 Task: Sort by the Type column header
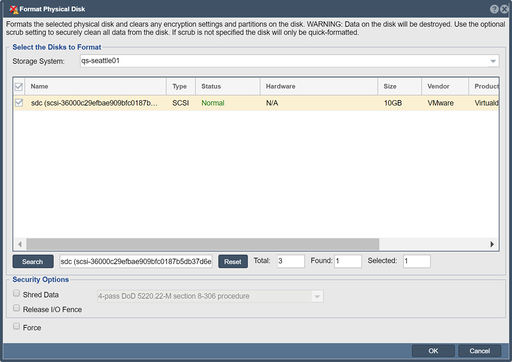181,87
